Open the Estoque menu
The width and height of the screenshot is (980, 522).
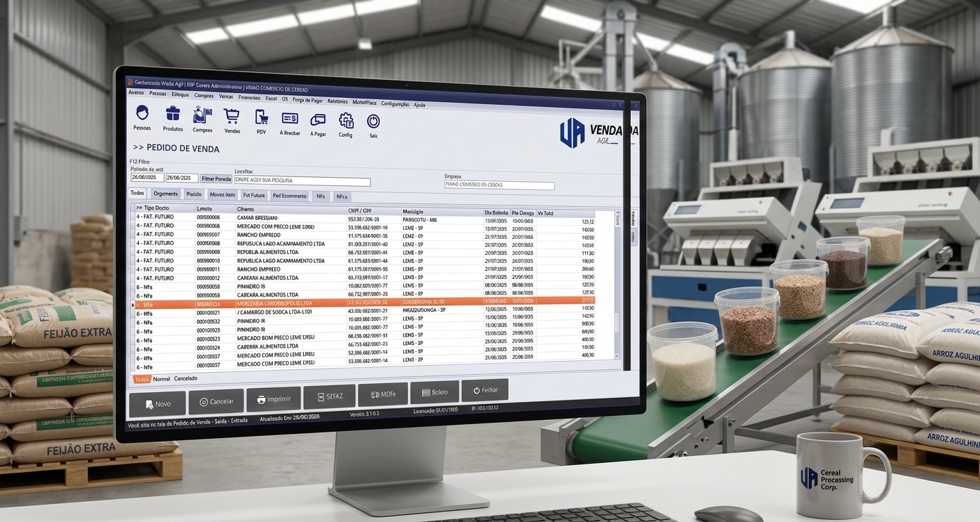(x=180, y=94)
